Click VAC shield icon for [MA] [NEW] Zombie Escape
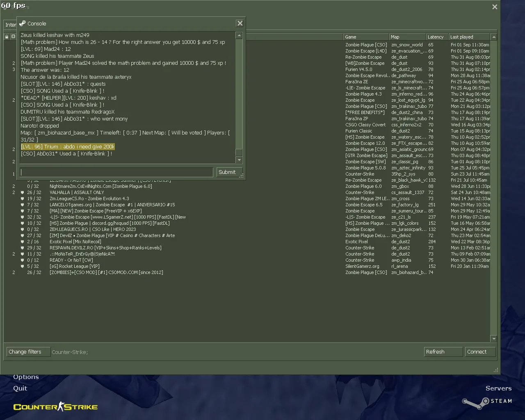 (x=23, y=211)
